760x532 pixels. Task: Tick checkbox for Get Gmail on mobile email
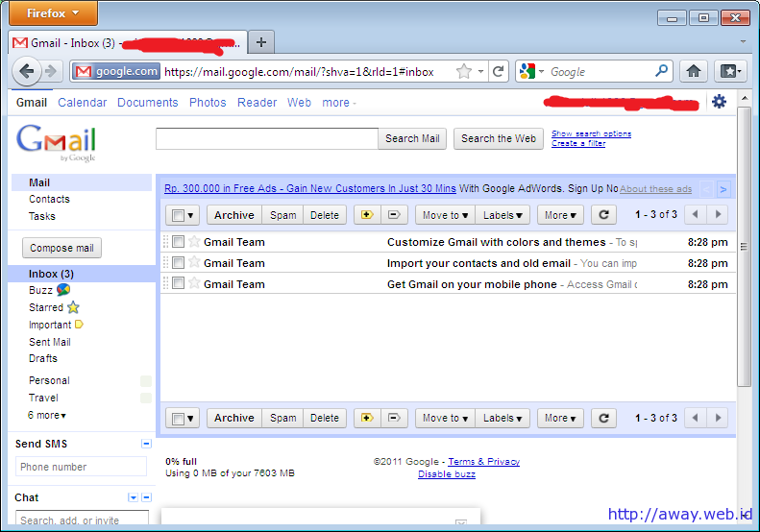(x=179, y=283)
